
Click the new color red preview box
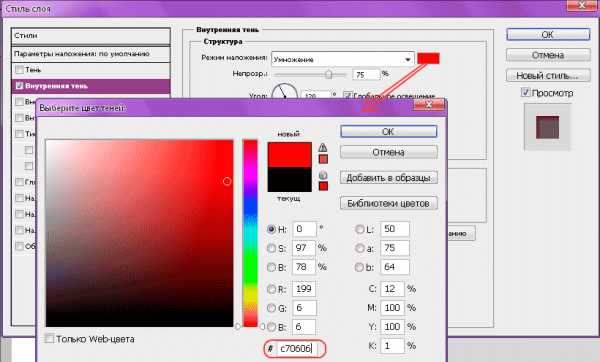click(289, 155)
